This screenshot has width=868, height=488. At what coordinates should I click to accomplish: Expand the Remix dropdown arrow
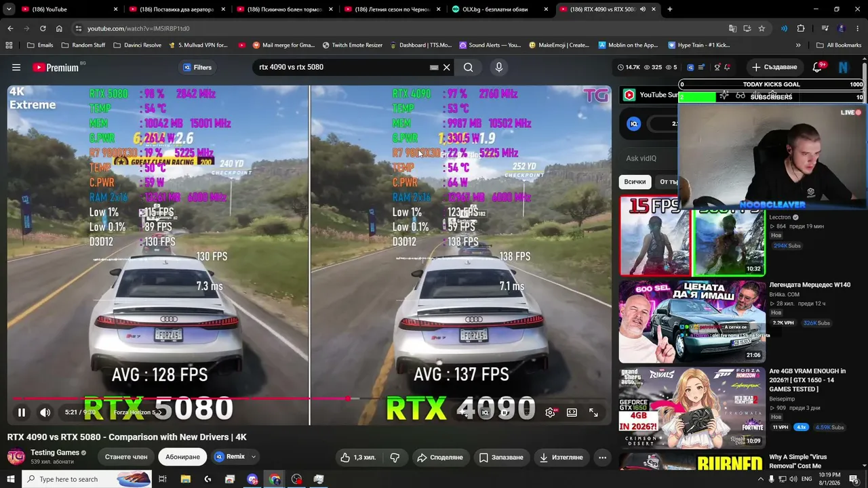254,457
